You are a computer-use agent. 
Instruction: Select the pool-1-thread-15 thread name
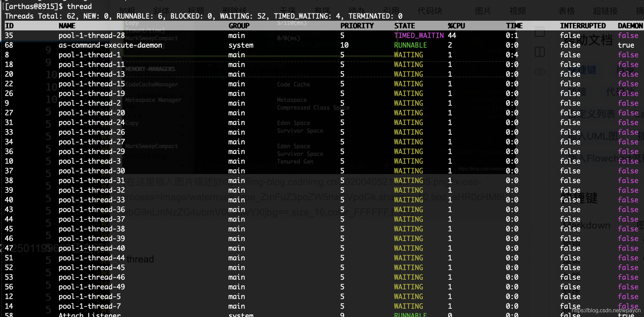tap(92, 84)
